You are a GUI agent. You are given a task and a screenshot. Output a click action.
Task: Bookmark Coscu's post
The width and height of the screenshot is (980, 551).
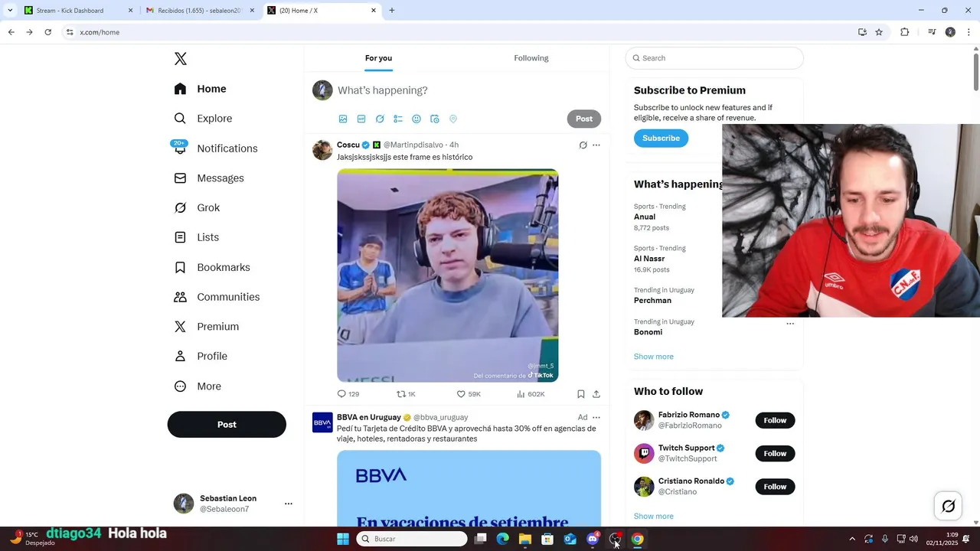click(x=581, y=394)
